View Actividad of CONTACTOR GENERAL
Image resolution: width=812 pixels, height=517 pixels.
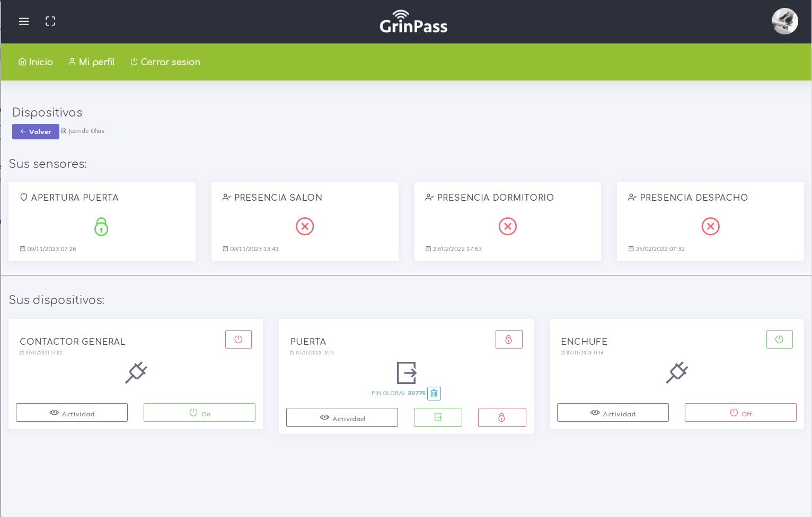[x=72, y=413]
